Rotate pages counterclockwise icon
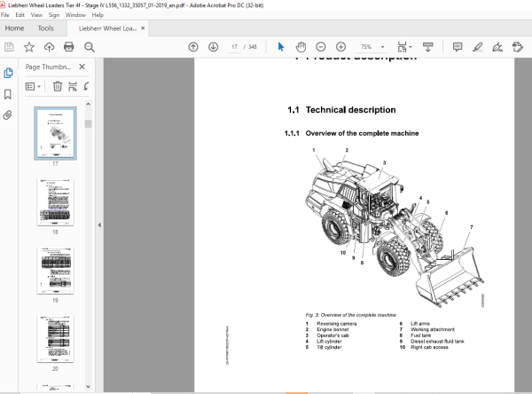The image size is (532, 394). coord(87,87)
